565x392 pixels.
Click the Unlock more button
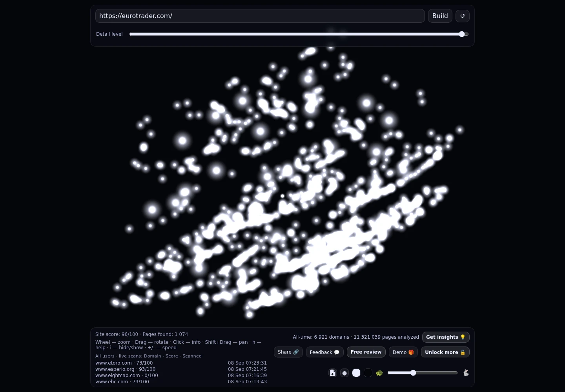[445, 352]
